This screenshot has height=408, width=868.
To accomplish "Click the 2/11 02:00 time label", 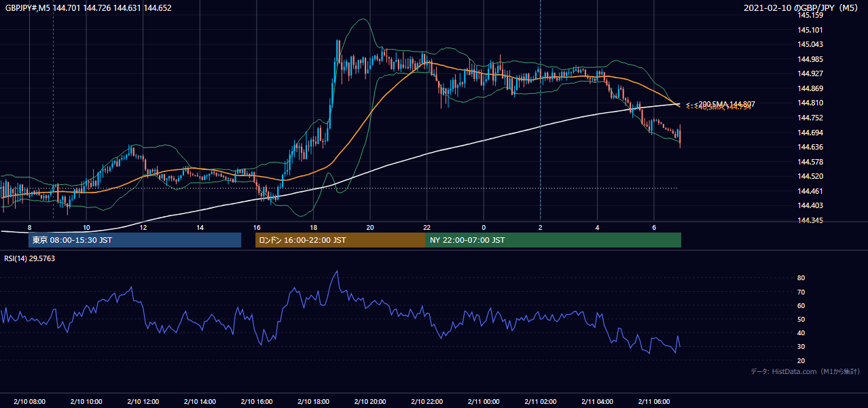I will tap(540, 402).
